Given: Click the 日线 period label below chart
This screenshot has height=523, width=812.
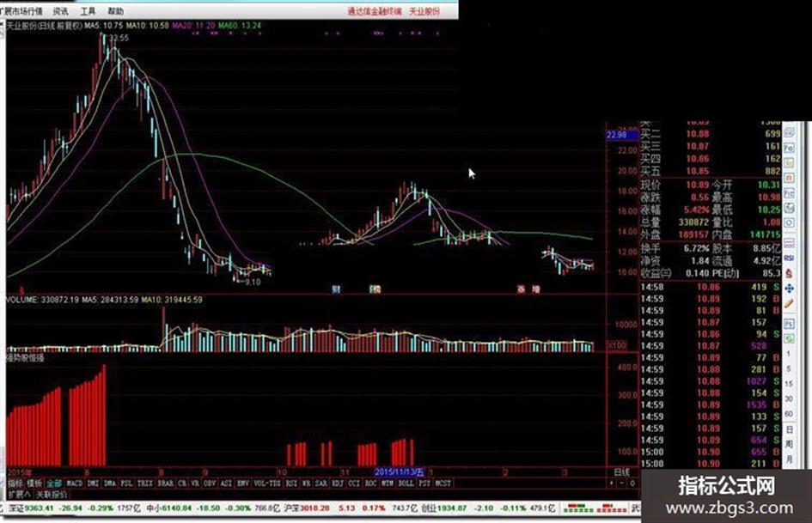Looking at the screenshot, I should [621, 472].
